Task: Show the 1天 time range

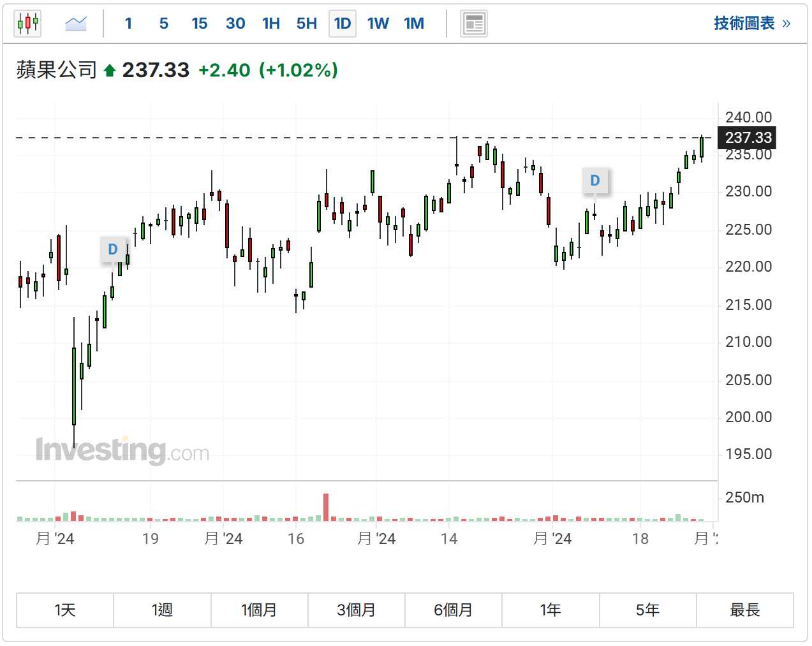Action: tap(65, 610)
